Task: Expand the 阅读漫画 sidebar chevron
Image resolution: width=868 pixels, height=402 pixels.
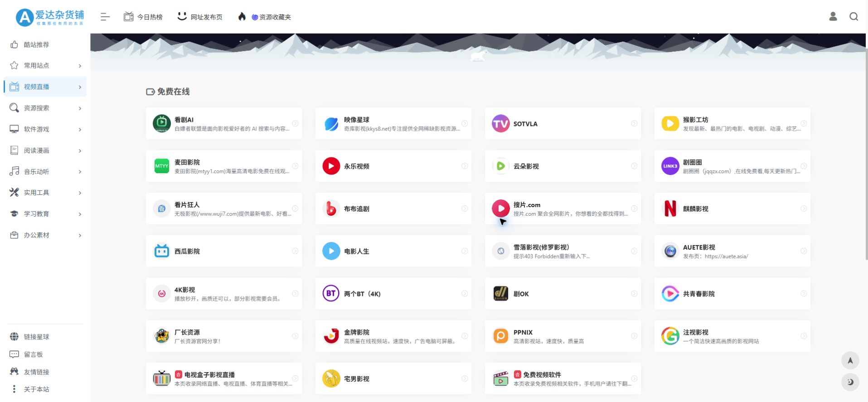Action: (80, 150)
